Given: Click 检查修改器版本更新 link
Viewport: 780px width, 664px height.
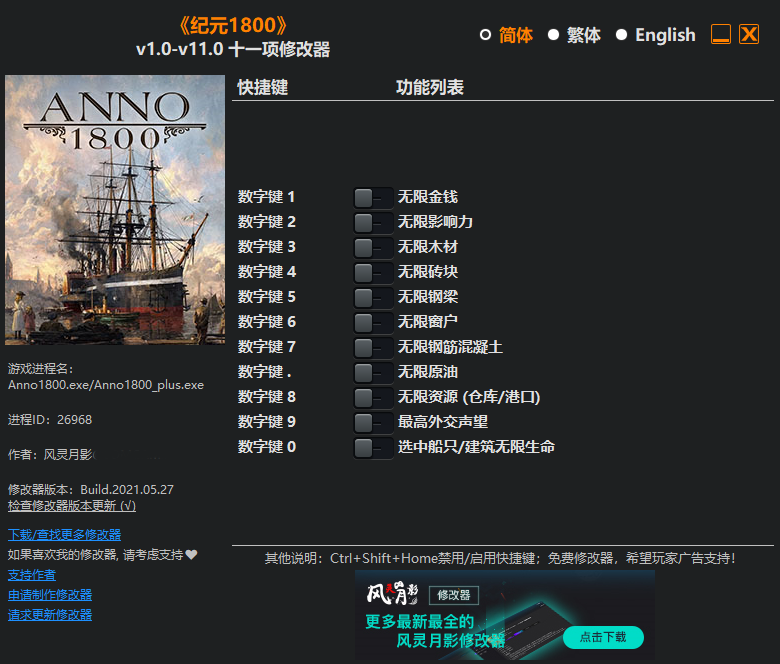Looking at the screenshot, I should (72, 505).
